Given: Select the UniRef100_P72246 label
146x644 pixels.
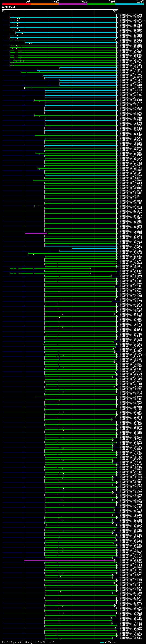Looking at the screenshot, I should click(x=131, y=588).
